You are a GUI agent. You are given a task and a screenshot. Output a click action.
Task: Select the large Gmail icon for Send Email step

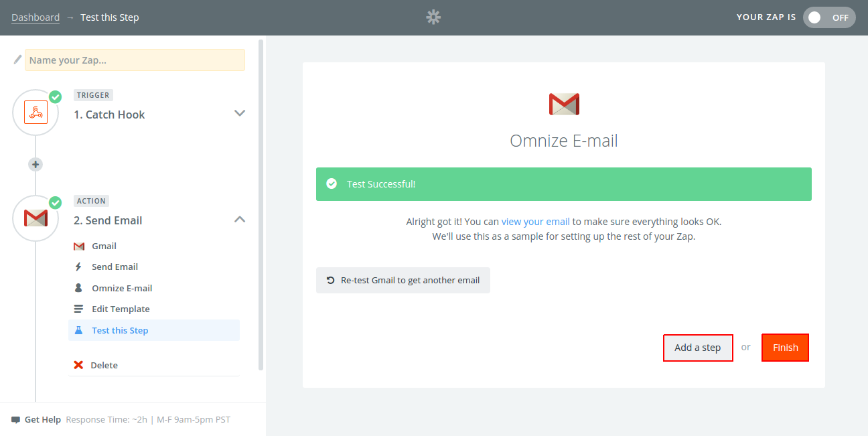[x=35, y=218]
